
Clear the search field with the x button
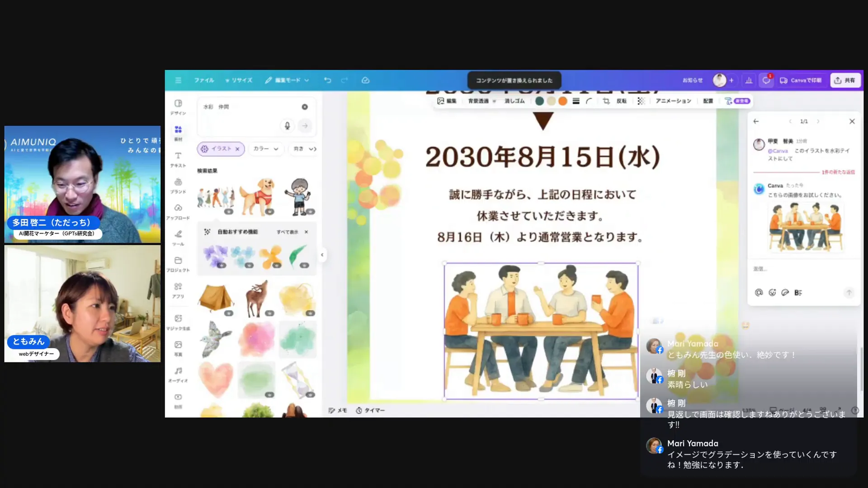tap(305, 107)
